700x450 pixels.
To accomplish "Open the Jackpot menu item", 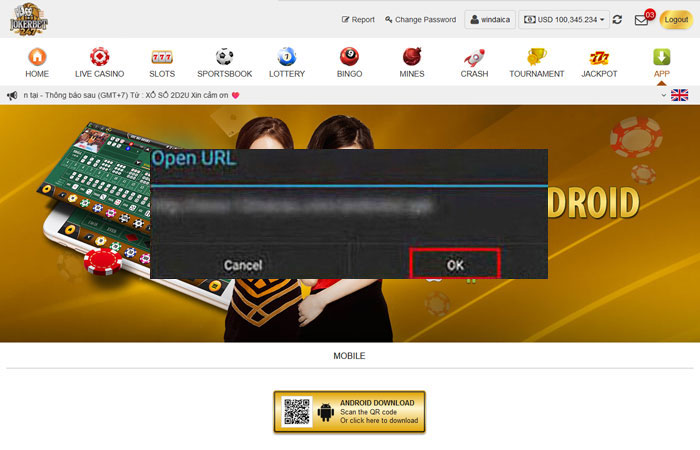I will (599, 62).
